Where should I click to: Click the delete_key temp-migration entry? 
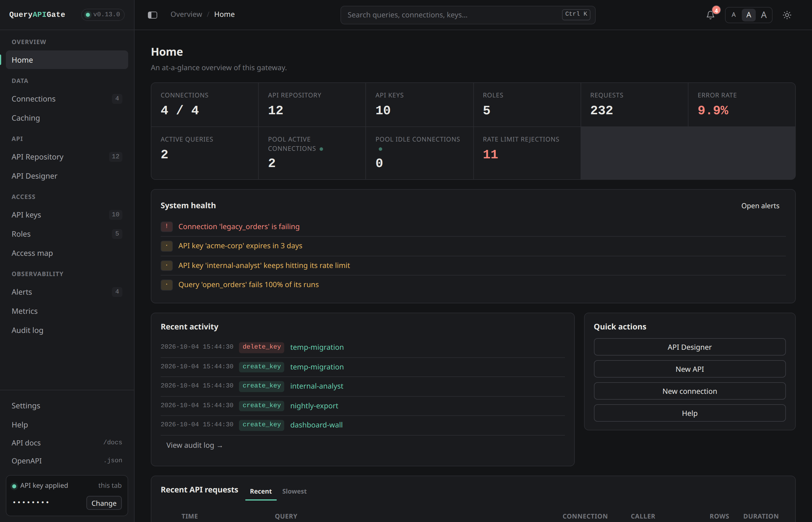point(362,347)
